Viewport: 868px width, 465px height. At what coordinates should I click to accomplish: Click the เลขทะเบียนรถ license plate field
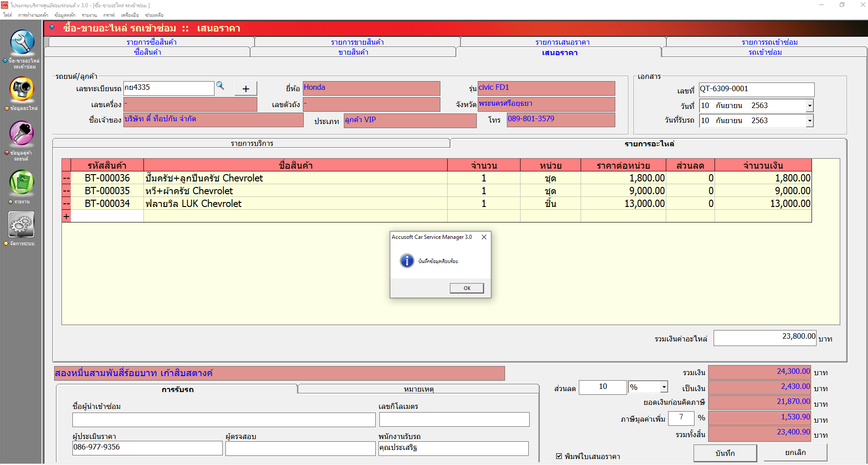coord(169,88)
